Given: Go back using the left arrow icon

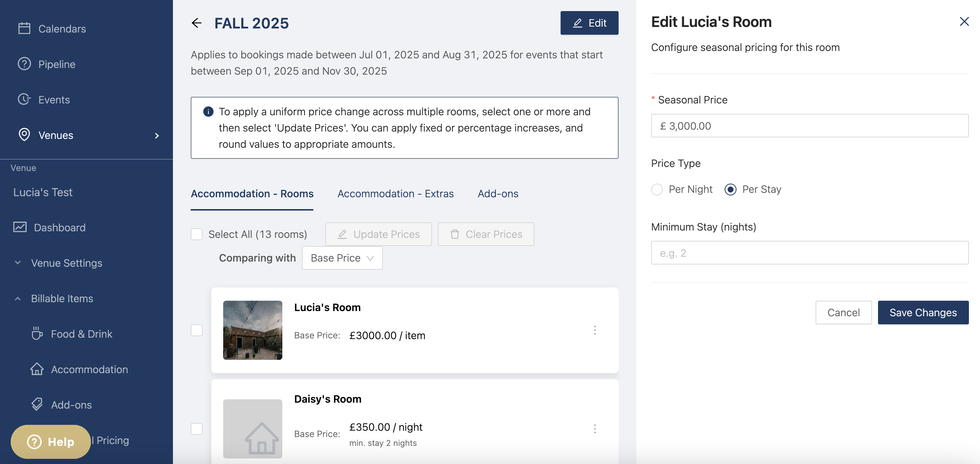Looking at the screenshot, I should point(196,23).
